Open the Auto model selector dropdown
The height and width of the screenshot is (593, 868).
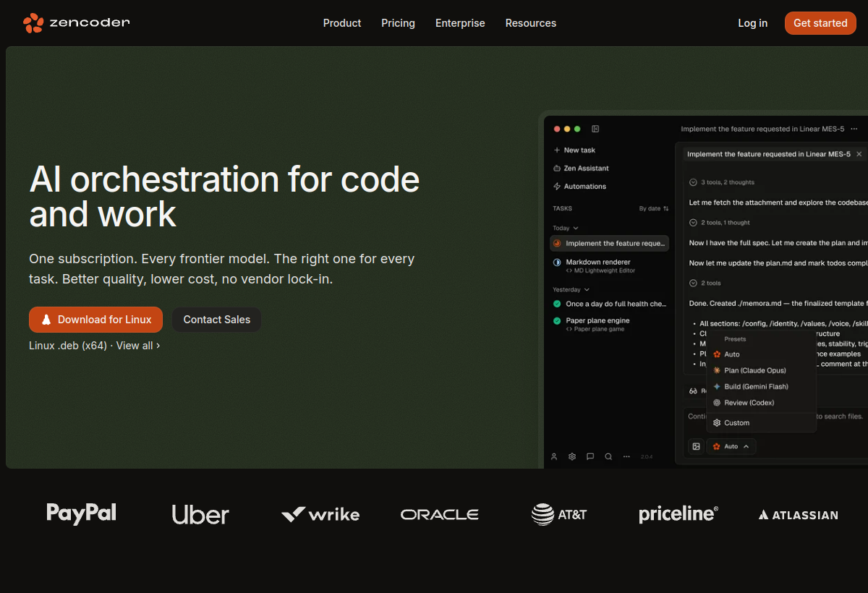point(731,446)
